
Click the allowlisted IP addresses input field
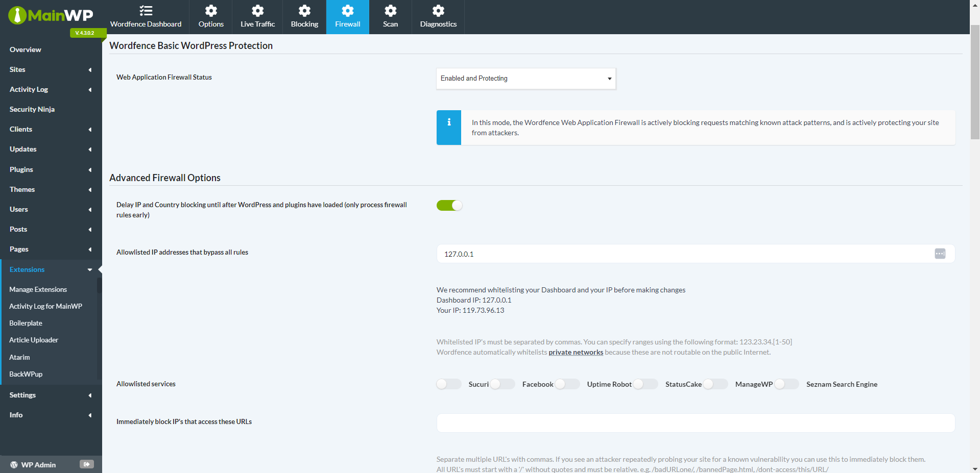(x=696, y=254)
